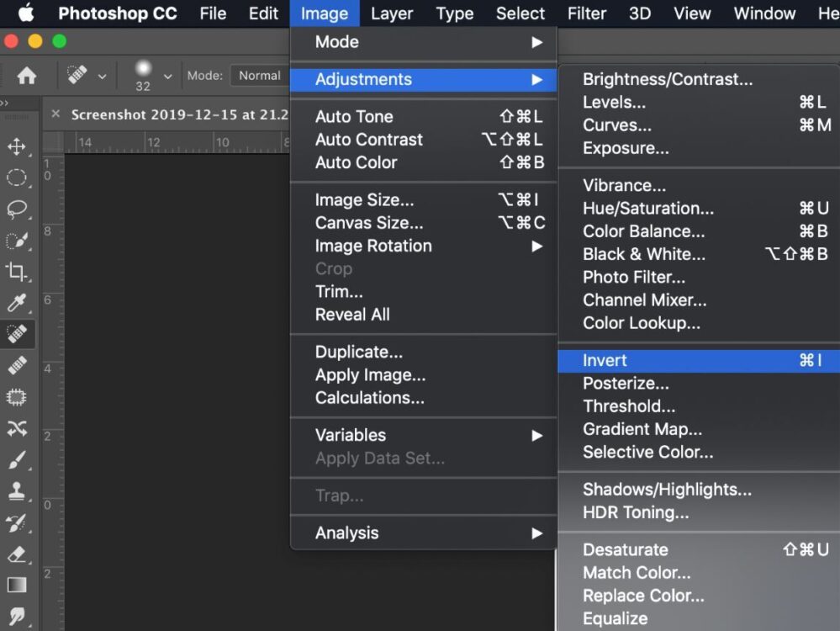
Task: Select the Lasso tool
Action: tap(17, 209)
